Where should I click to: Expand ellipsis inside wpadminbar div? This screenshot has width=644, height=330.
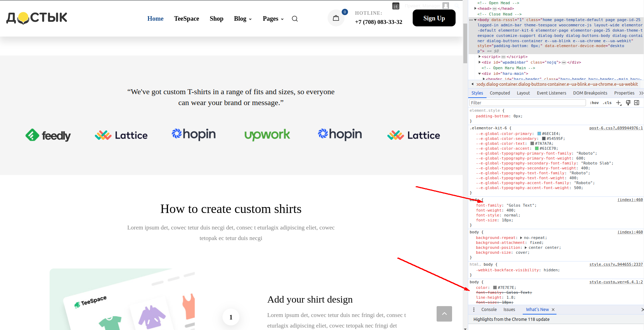pyautogui.click(x=564, y=63)
